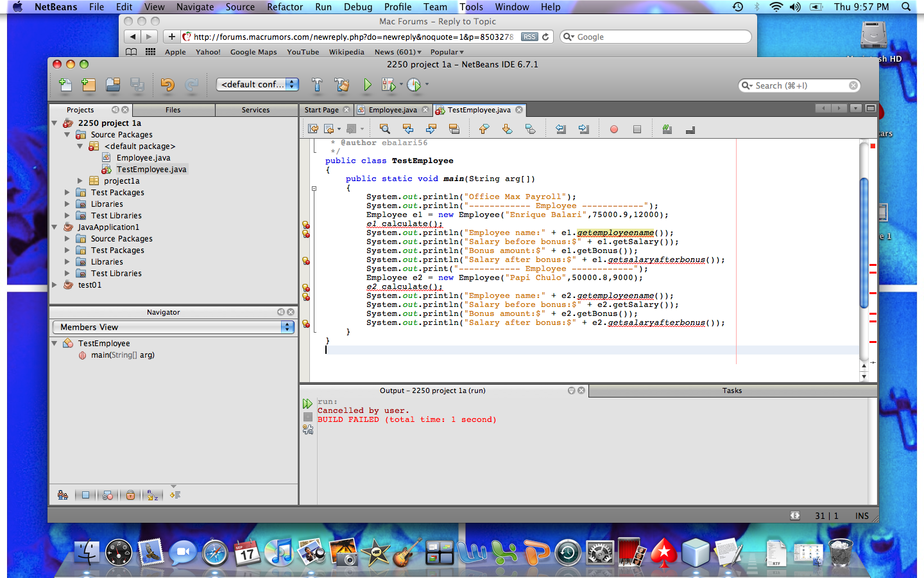
Task: Click the Uncomment lines icon in editor
Action: click(690, 129)
